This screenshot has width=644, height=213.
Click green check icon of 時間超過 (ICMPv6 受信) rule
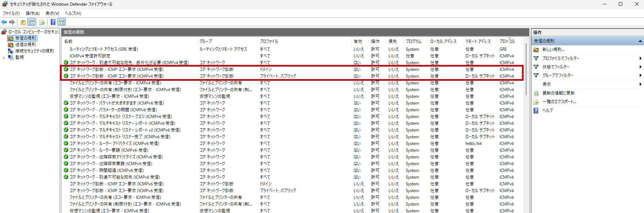click(x=66, y=170)
